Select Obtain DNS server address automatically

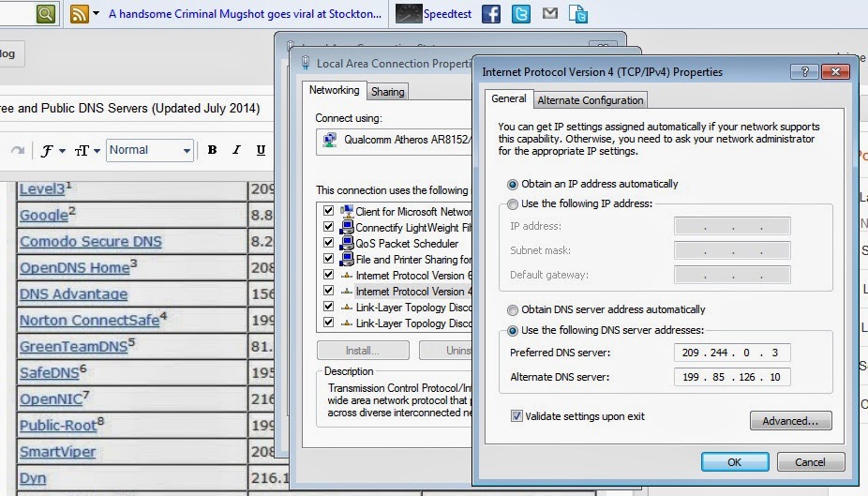pos(513,310)
